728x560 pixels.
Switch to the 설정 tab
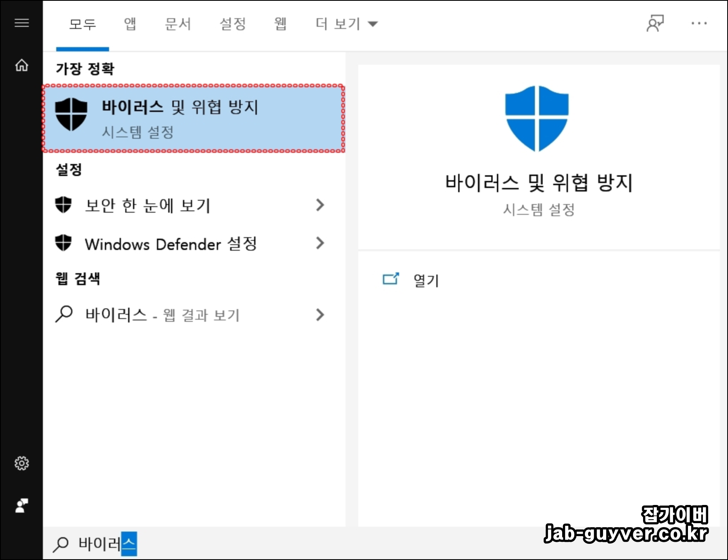point(233,24)
